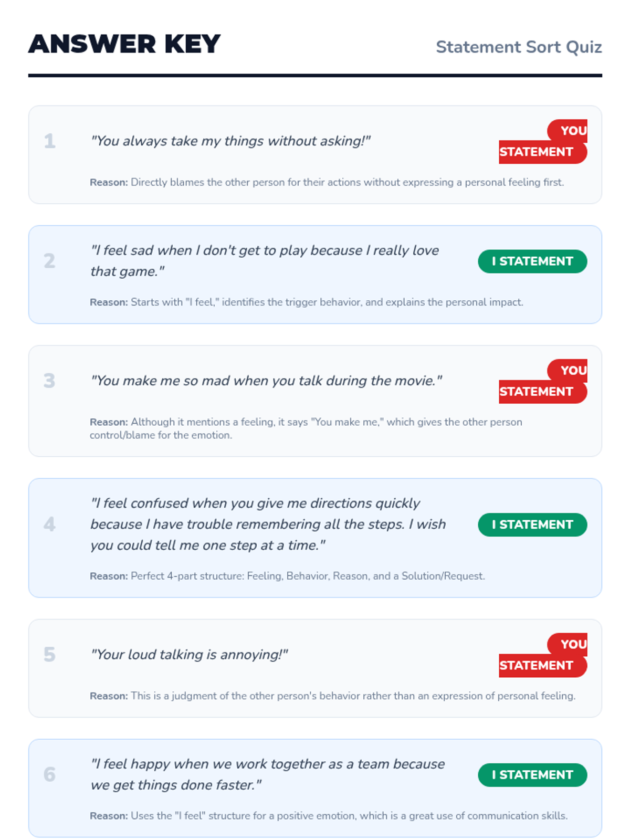Image resolution: width=630 pixels, height=840 pixels.
Task: Click the quote about talking during the movie
Action: (x=266, y=380)
